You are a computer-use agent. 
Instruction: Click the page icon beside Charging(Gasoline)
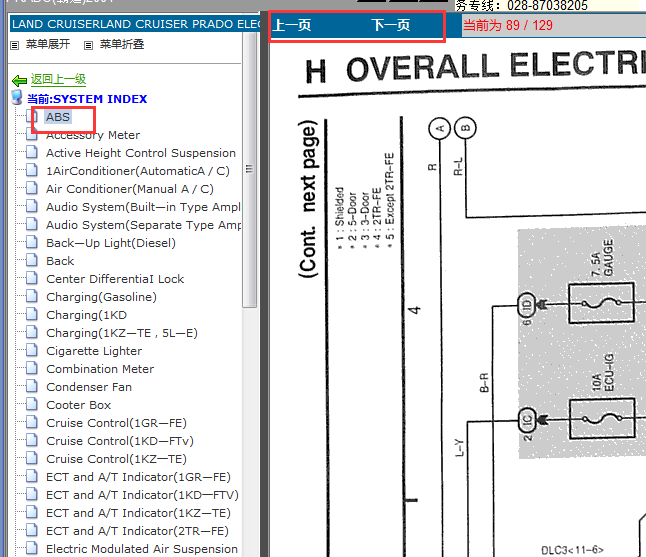(x=32, y=296)
